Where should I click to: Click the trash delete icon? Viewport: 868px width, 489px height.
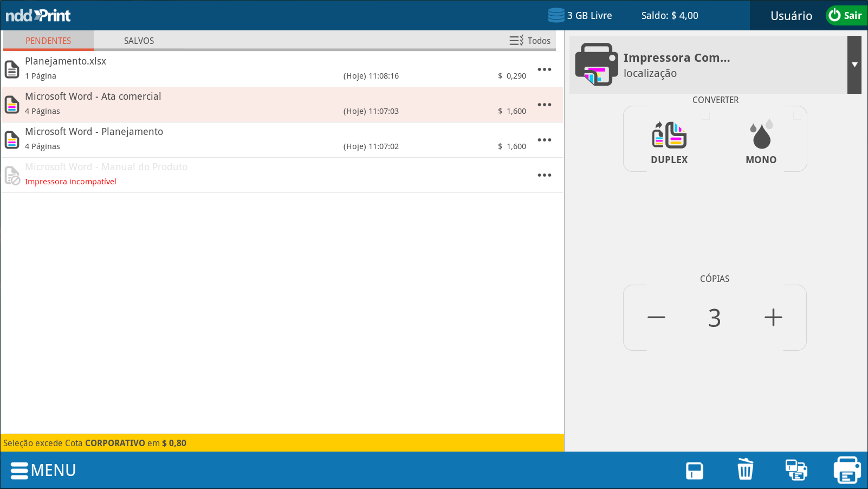745,469
